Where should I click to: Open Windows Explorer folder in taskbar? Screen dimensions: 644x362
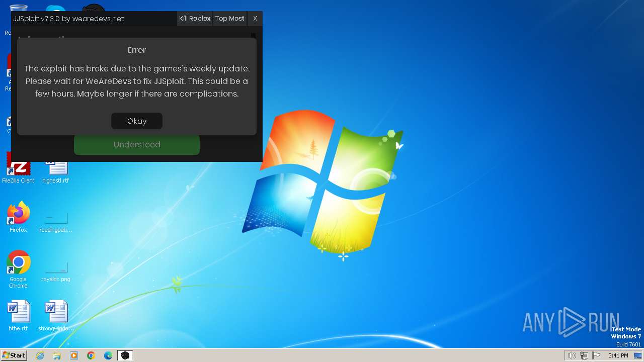[x=57, y=355]
